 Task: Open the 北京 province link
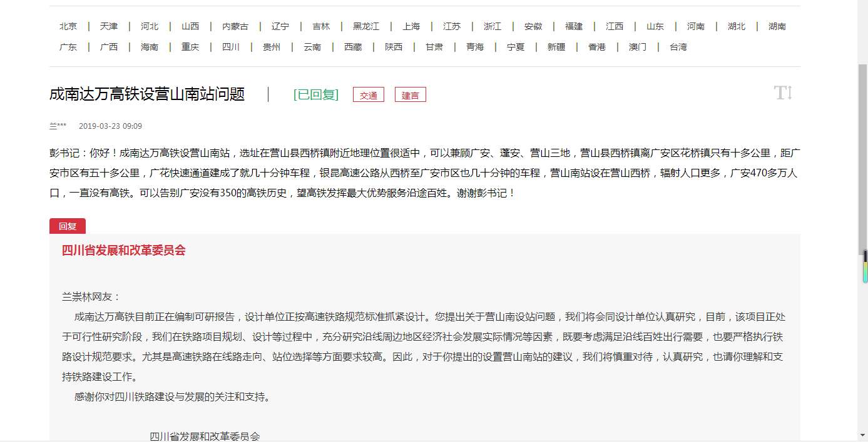[x=68, y=26]
